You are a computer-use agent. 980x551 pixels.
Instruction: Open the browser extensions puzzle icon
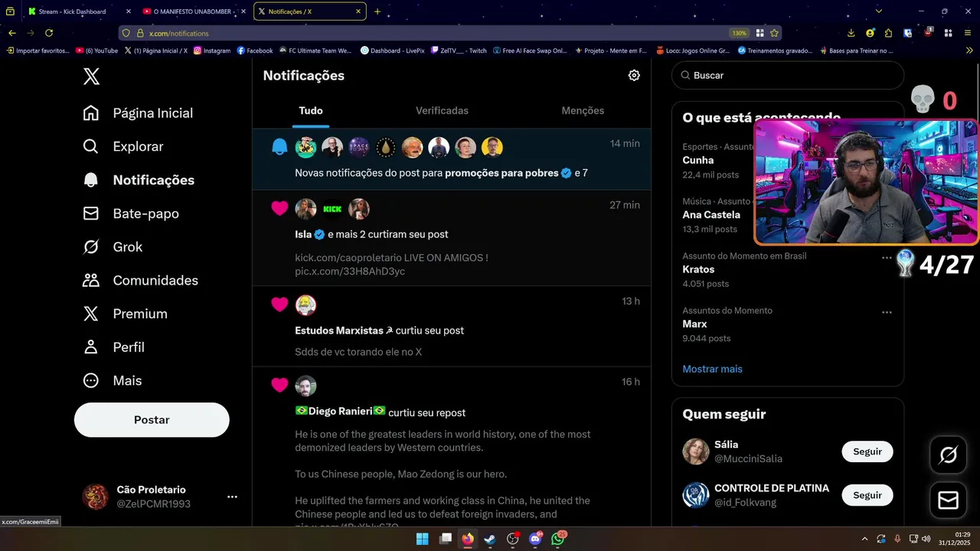(x=888, y=33)
